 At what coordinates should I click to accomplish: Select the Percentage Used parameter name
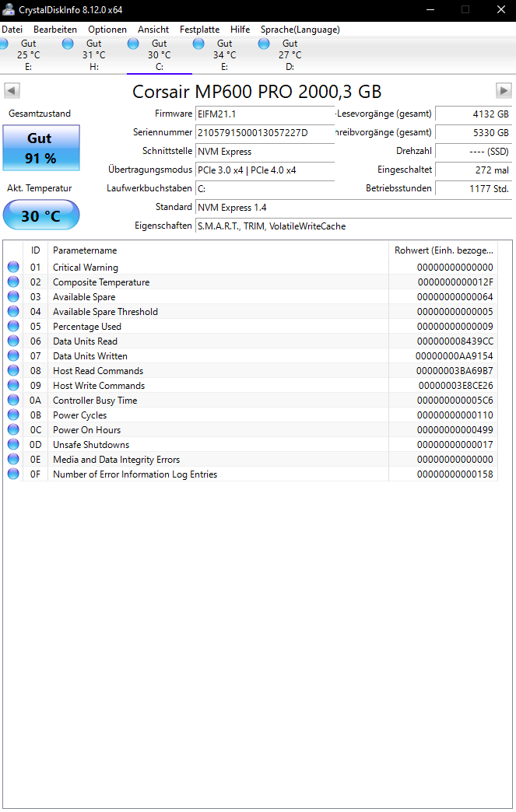tap(87, 326)
